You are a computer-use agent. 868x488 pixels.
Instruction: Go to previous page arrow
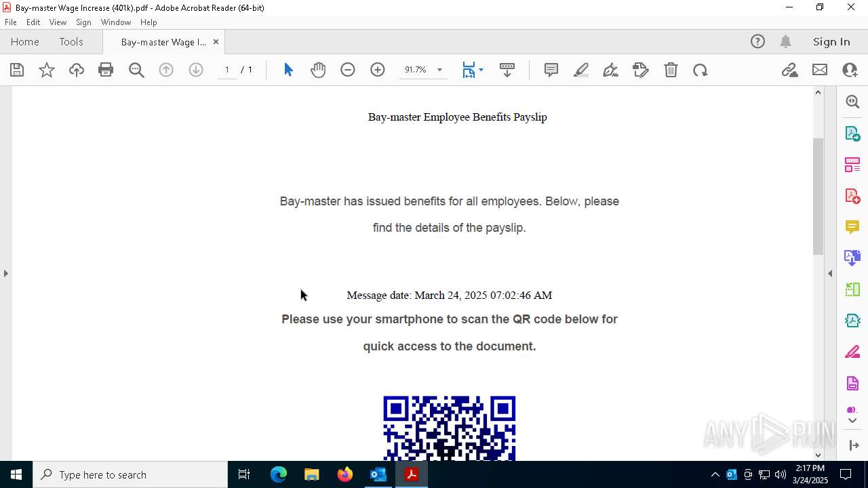[x=166, y=70]
